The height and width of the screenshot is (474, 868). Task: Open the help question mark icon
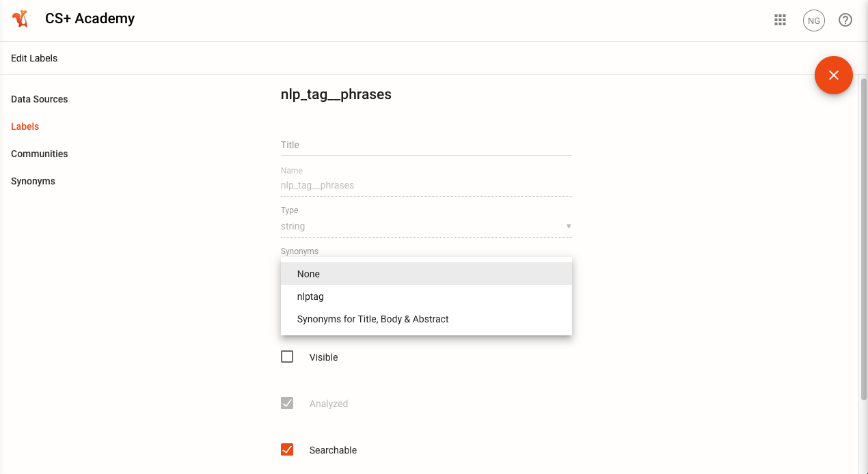click(845, 20)
